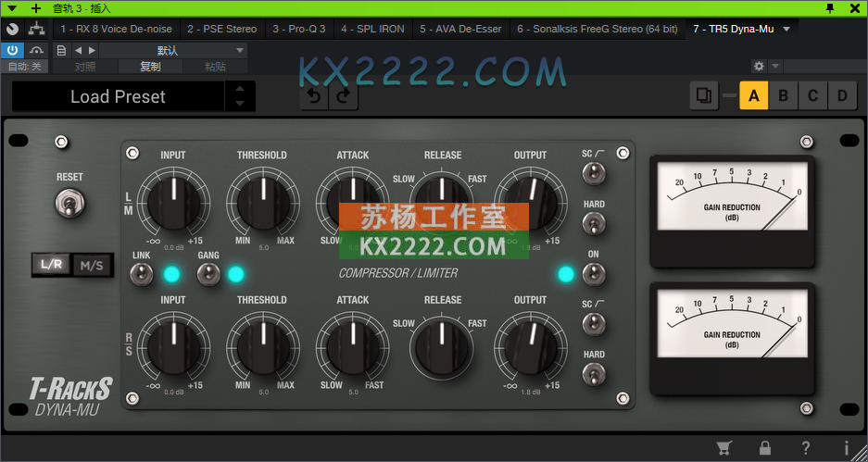Click the R/S channel INPUT knob
868x462 pixels.
tap(174, 348)
